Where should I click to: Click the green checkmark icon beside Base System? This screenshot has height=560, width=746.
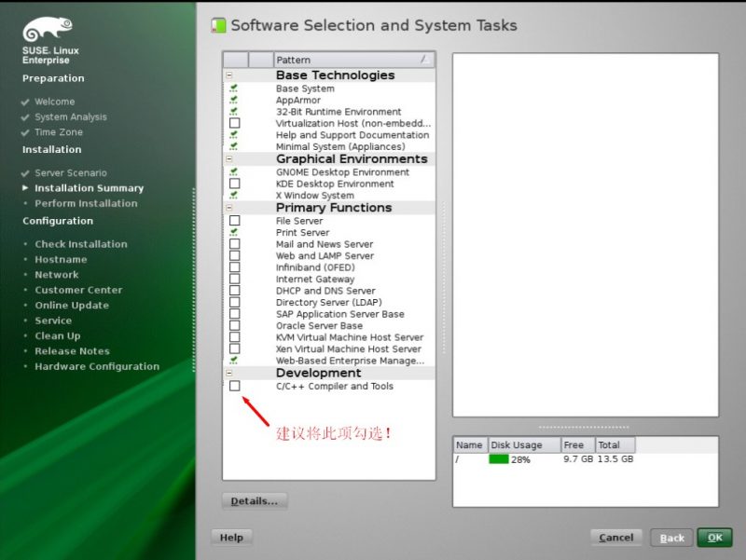pos(234,89)
